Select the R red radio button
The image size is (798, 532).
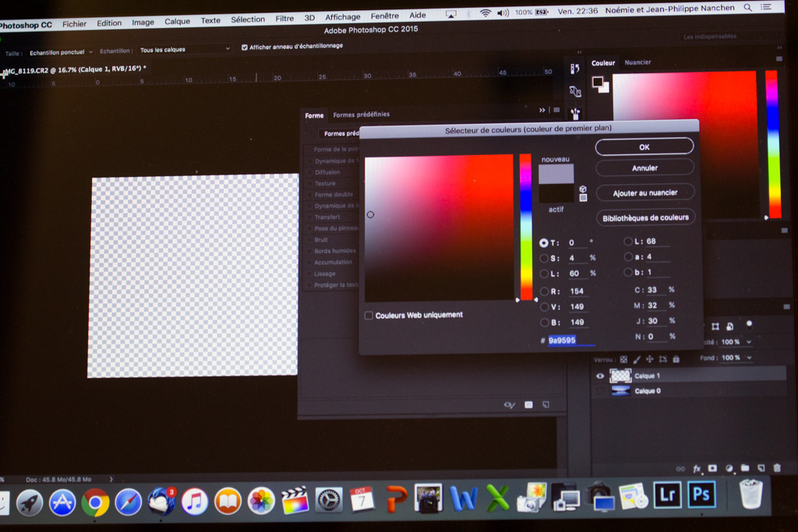click(544, 291)
